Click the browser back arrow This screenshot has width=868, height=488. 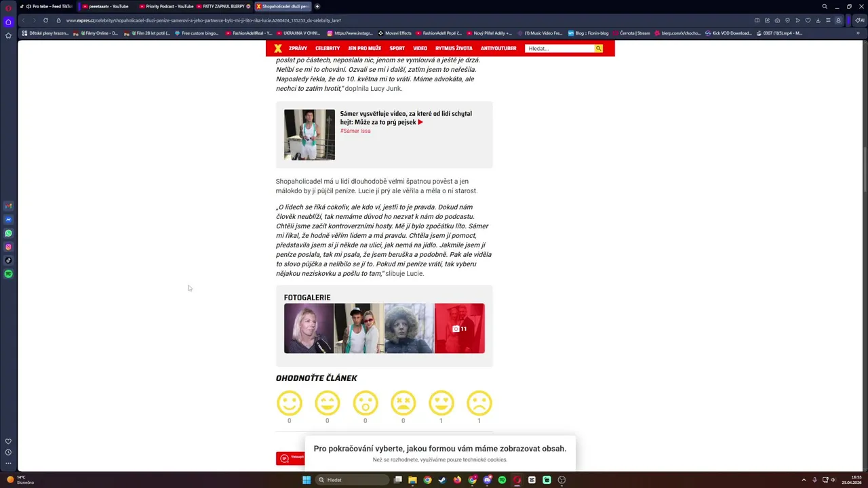[23, 20]
